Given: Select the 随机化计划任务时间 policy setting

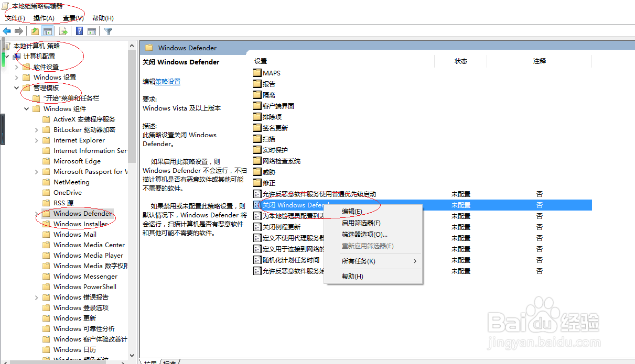Looking at the screenshot, I should point(286,260).
